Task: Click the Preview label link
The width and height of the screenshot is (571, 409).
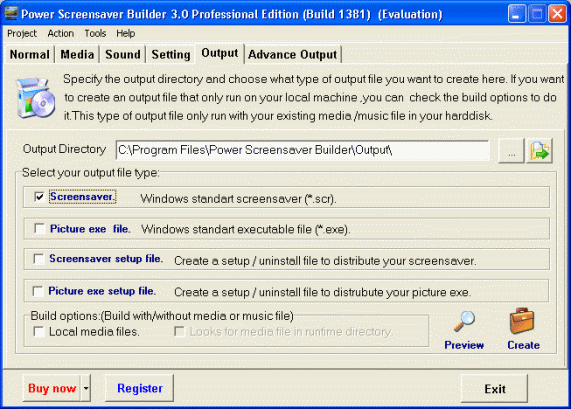Action: [464, 345]
